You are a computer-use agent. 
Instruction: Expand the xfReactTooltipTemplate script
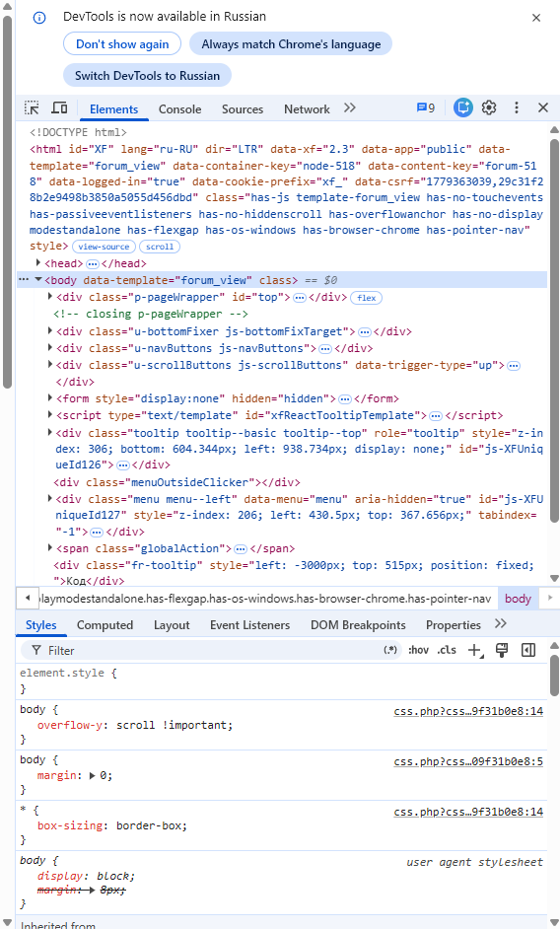coord(50,415)
